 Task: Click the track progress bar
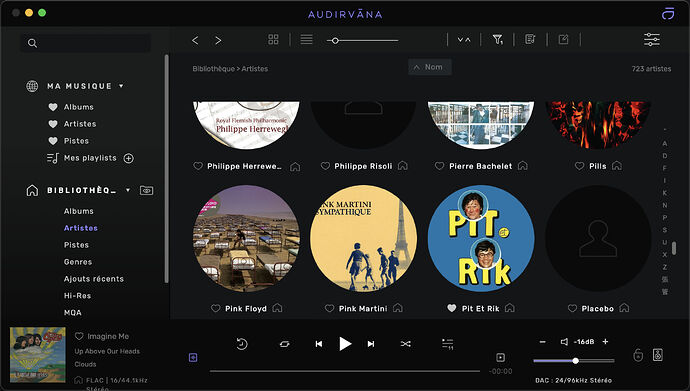pos(345,371)
